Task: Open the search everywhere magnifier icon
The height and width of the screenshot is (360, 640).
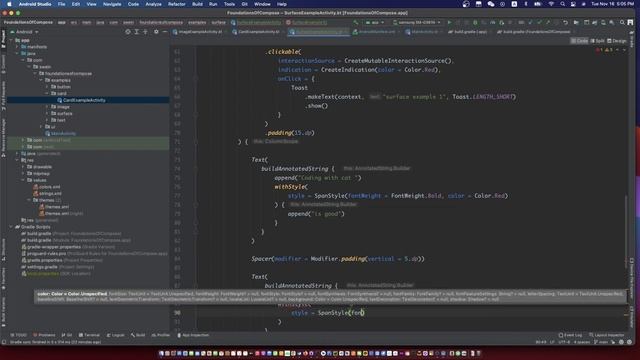Action: pos(622,22)
